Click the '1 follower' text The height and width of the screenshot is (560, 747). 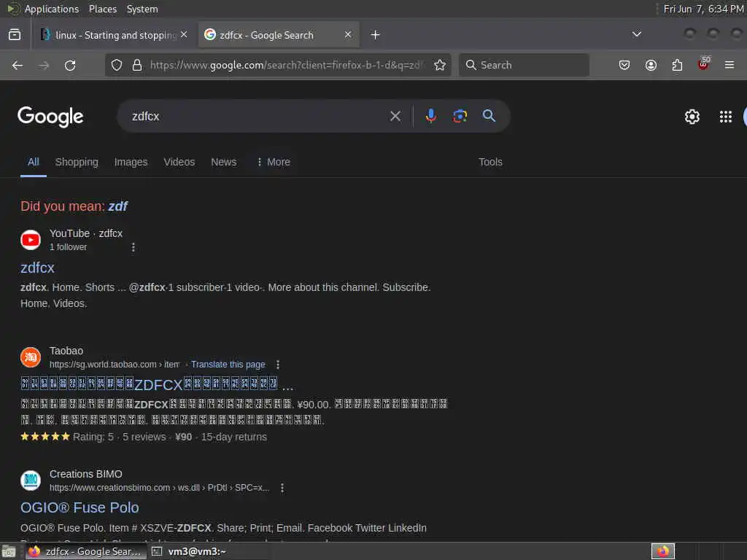69,247
